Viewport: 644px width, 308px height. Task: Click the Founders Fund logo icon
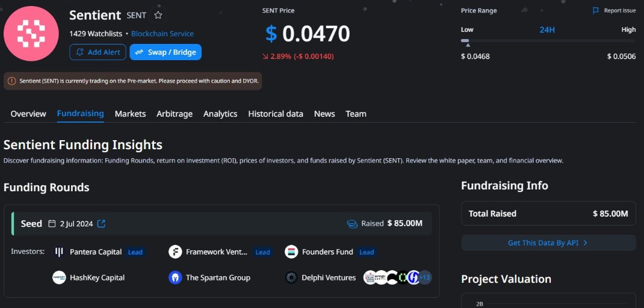point(291,251)
